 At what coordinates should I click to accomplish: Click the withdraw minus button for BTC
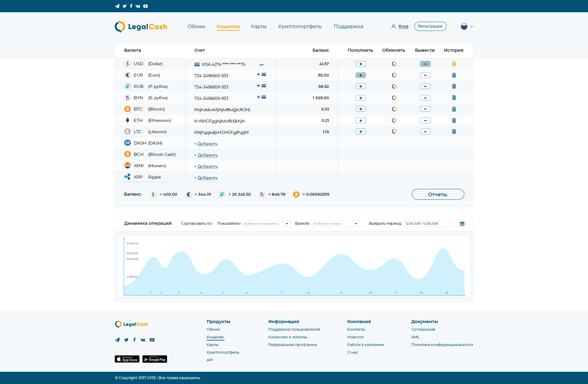pos(425,109)
